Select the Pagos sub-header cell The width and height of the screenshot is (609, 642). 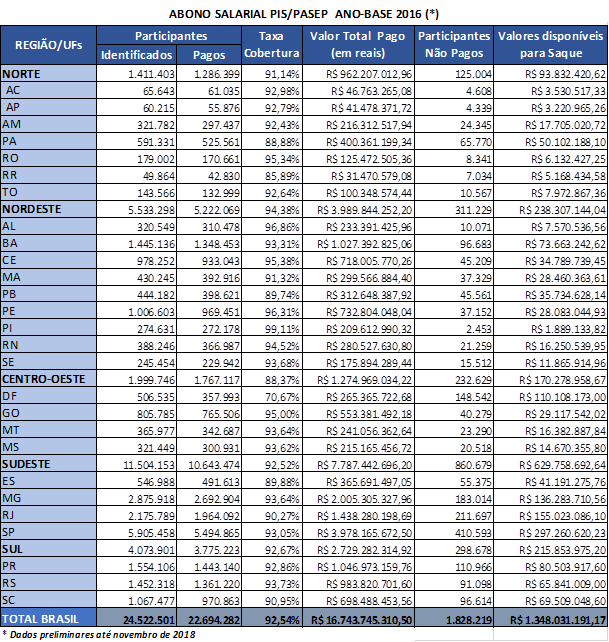click(x=209, y=54)
